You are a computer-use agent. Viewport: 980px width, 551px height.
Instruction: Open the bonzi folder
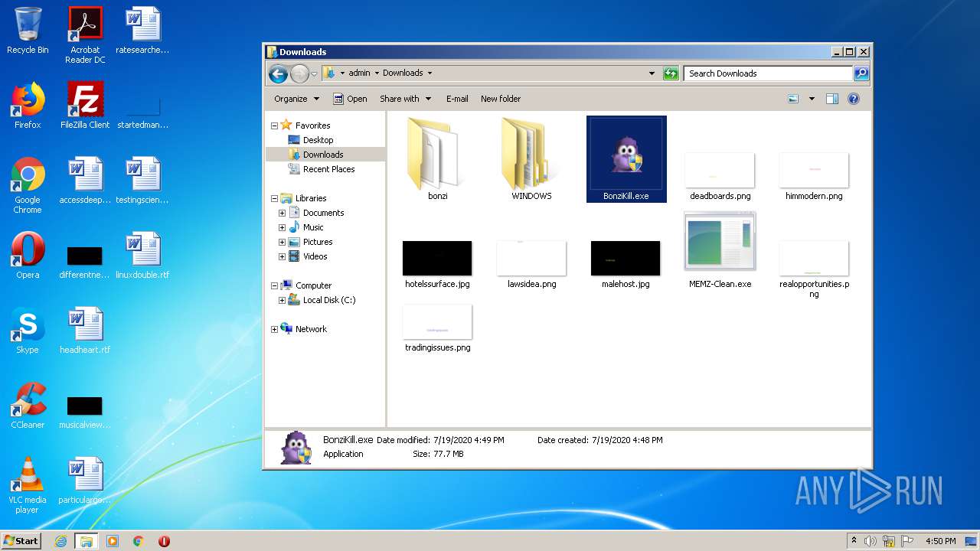click(437, 159)
